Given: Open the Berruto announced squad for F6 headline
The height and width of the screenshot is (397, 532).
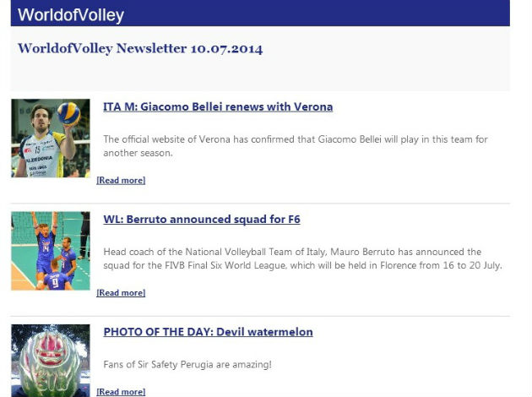Looking at the screenshot, I should tap(201, 220).
